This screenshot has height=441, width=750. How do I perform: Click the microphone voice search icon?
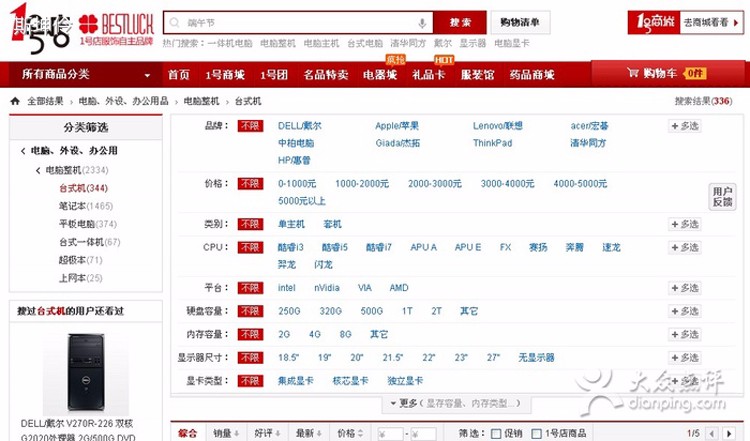pyautogui.click(x=422, y=22)
